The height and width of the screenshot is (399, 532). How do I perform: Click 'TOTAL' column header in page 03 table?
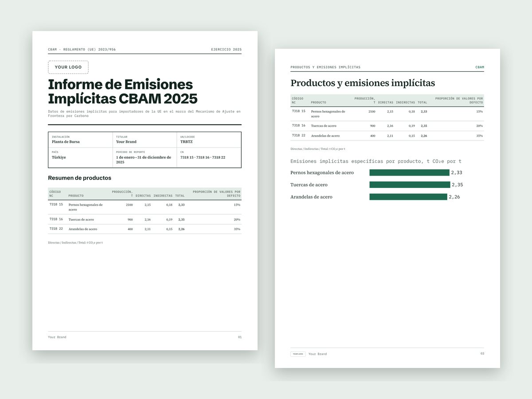pos(422,102)
